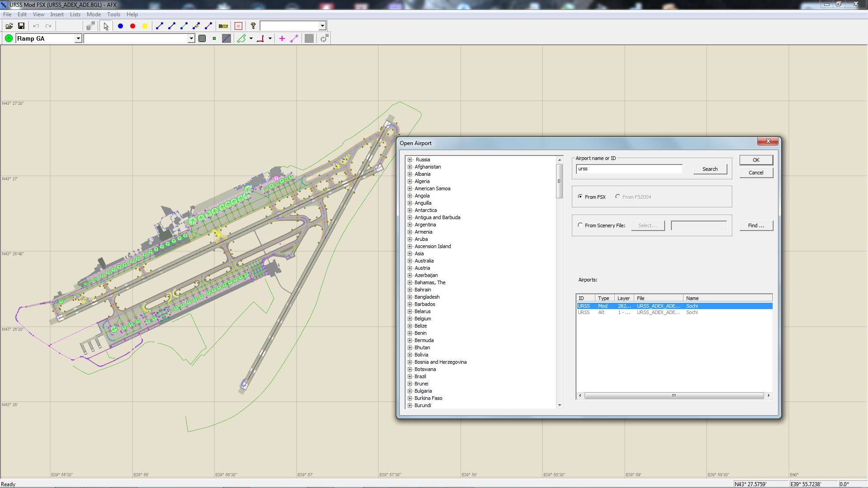Select Bosnia and Herzegovina in country tree
Image resolution: width=868 pixels, height=488 pixels.
pos(440,362)
